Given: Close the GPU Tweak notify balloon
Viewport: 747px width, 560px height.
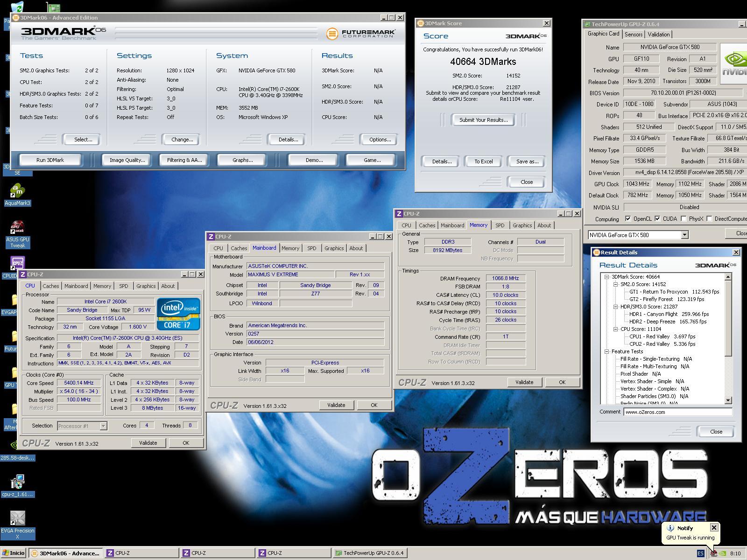Looking at the screenshot, I should click(x=714, y=528).
